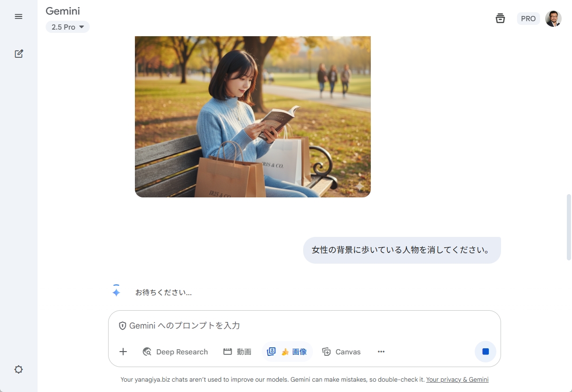This screenshot has height=392, width=572.
Task: Click the sparkle icon on generated image
Action: click(x=360, y=187)
